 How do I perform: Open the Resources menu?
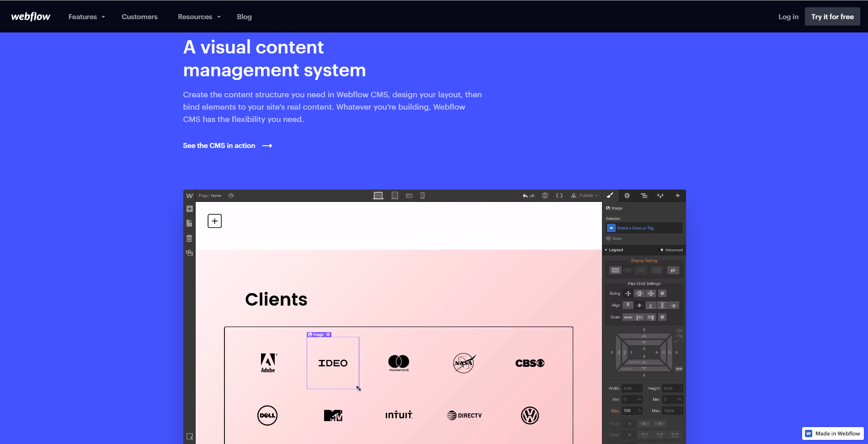[x=199, y=17]
